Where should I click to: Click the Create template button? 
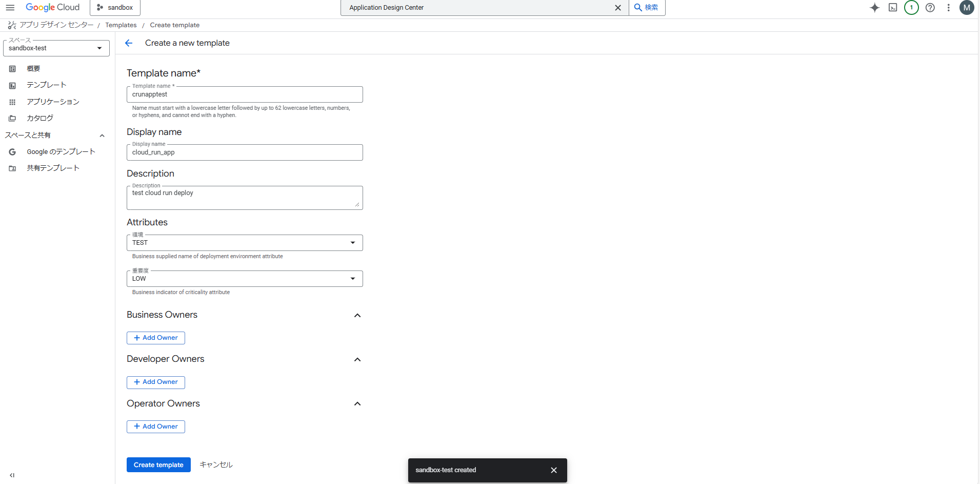tap(158, 464)
